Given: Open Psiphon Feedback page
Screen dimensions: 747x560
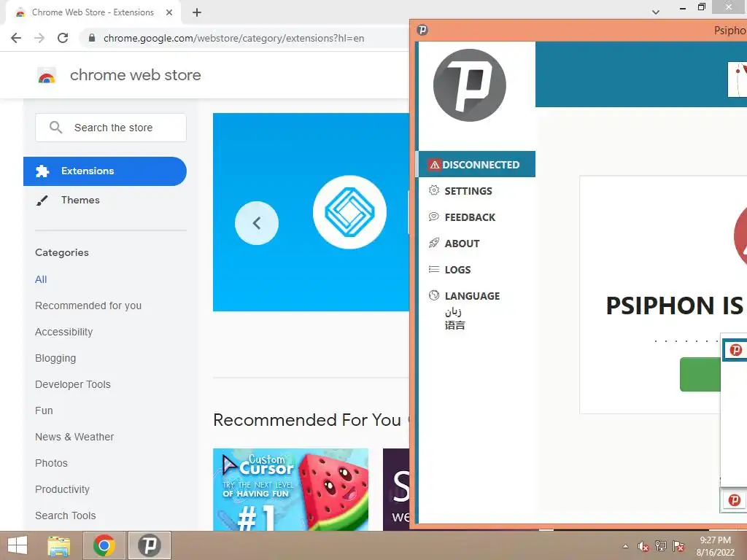Looking at the screenshot, I should click(470, 217).
